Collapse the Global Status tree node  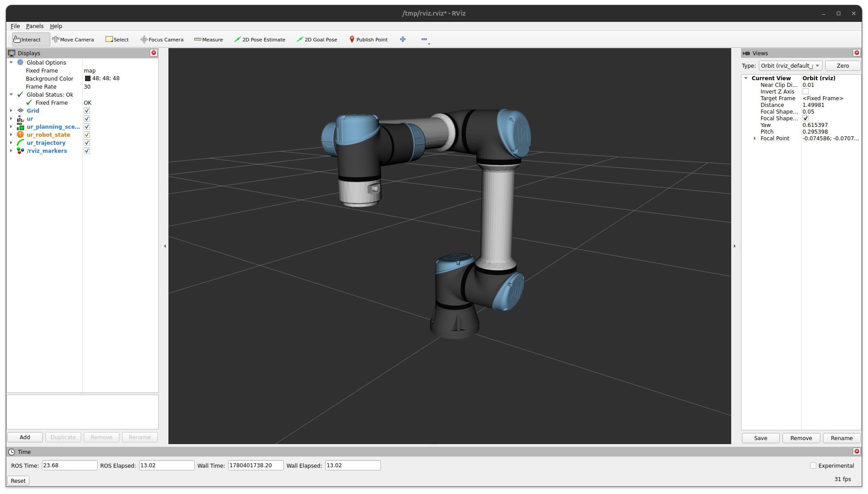point(11,94)
